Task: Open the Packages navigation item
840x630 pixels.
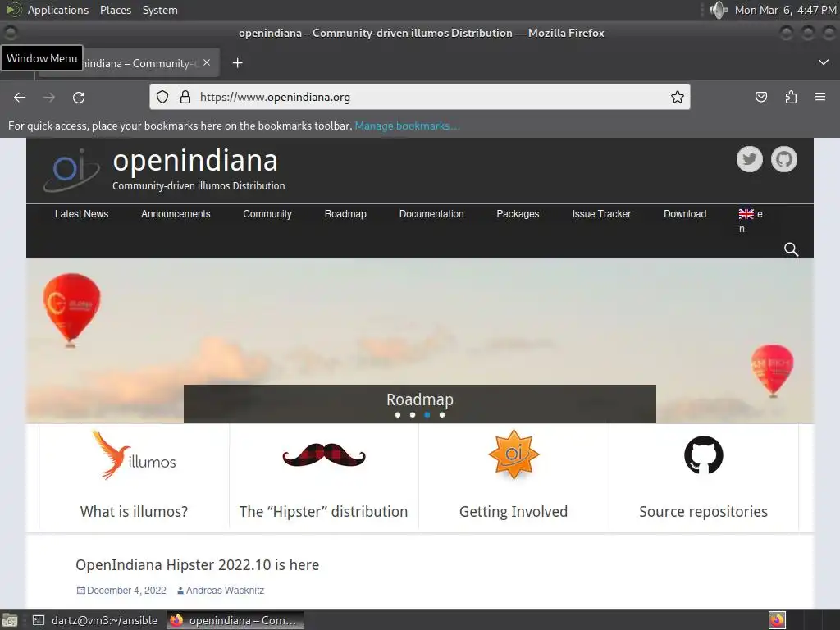Action: point(518,214)
